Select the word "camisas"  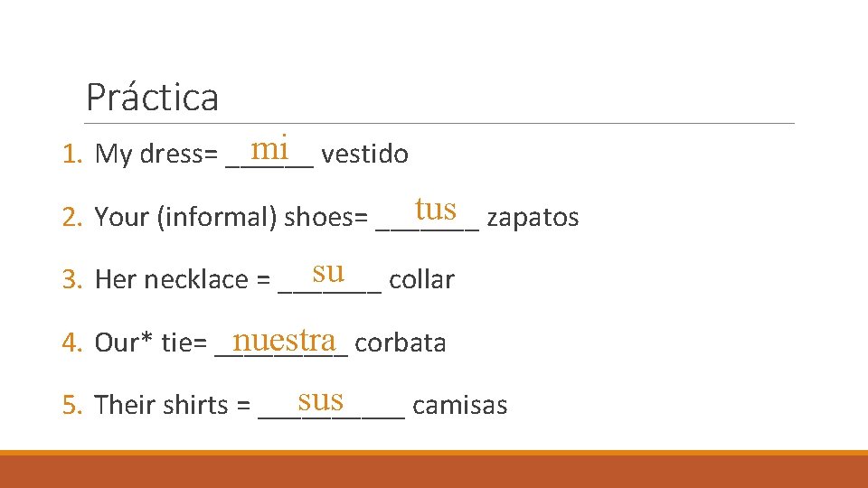459,406
